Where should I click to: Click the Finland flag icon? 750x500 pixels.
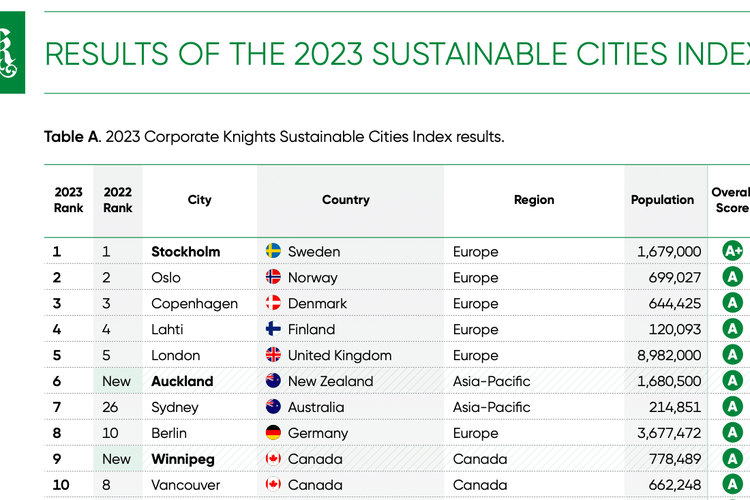[x=273, y=329]
